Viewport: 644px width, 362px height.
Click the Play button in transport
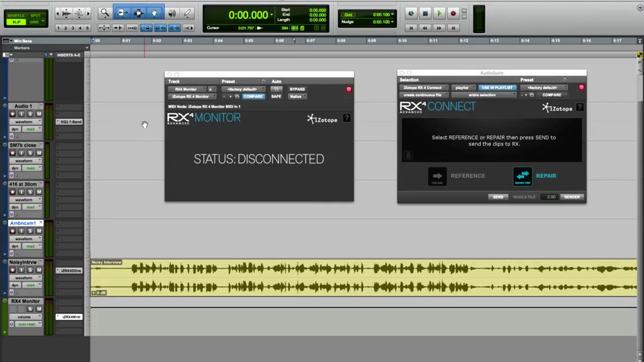click(x=439, y=14)
